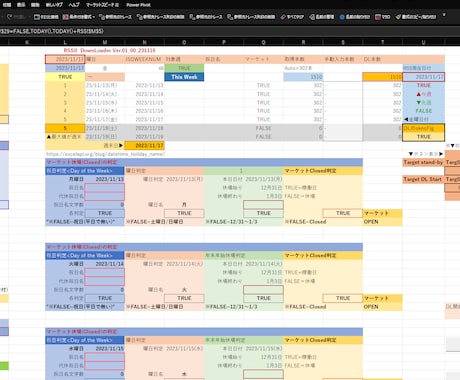The width and height of the screenshot is (460, 380).
Task: Click the undo icon in the quick toolbar
Action: point(9,17)
